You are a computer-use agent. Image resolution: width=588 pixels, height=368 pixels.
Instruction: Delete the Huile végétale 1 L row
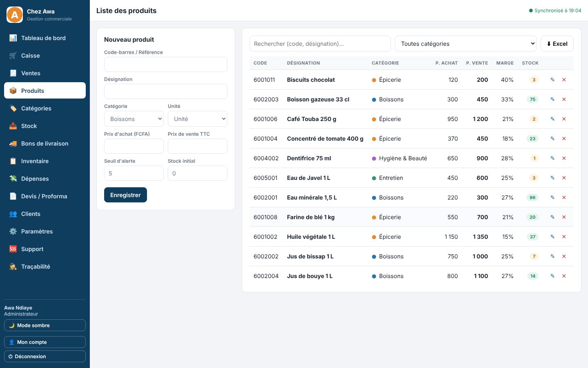pos(564,237)
